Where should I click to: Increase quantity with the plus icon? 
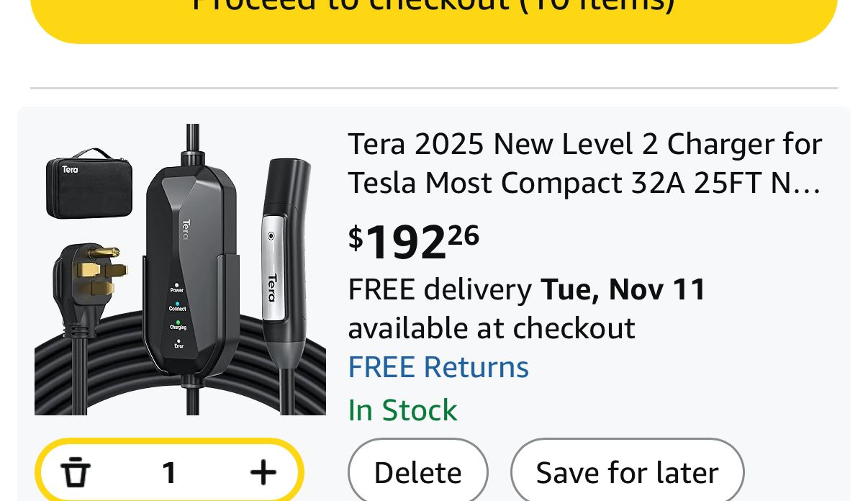click(x=263, y=473)
